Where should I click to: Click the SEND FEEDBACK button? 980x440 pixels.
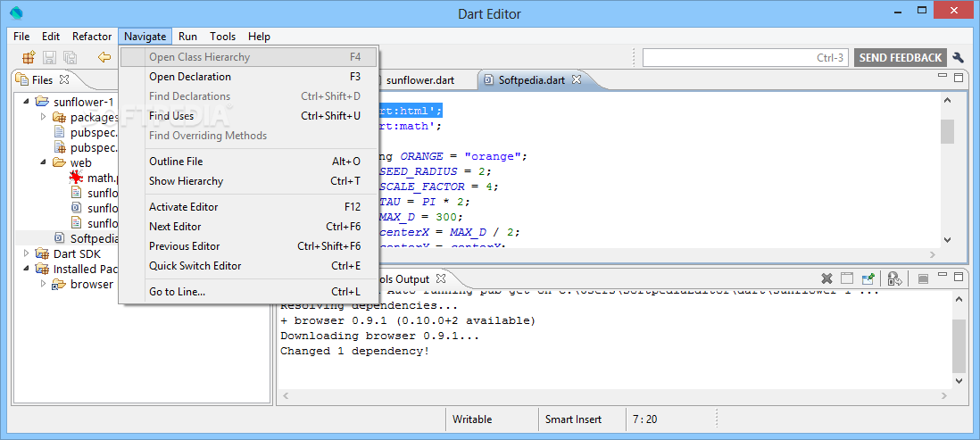click(x=900, y=57)
